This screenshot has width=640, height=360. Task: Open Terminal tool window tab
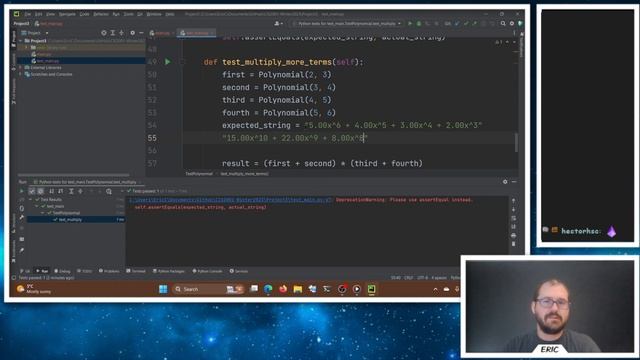coord(136,271)
